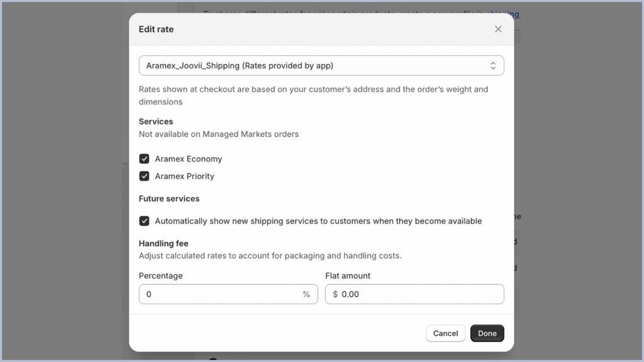Uncheck the Aramex Economy checkbox
The width and height of the screenshot is (644, 362).
pos(144,158)
